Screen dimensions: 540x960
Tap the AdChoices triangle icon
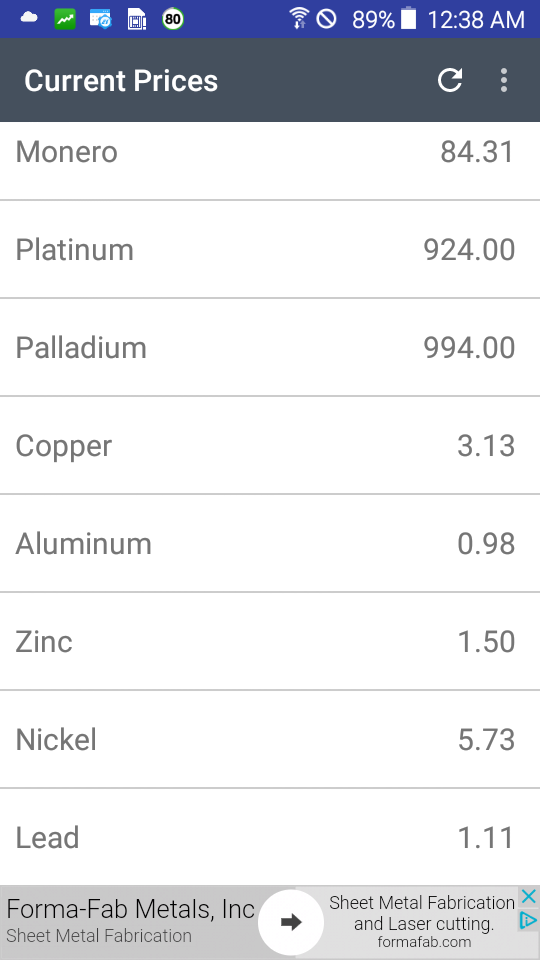pyautogui.click(x=528, y=920)
